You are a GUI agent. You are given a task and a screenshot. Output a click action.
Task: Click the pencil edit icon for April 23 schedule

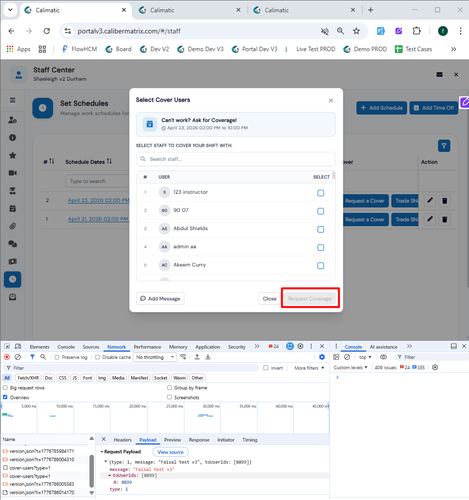coord(430,201)
